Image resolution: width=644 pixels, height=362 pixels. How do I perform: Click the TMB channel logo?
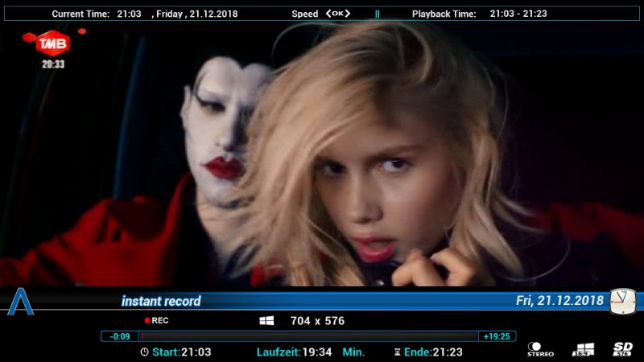(x=52, y=43)
